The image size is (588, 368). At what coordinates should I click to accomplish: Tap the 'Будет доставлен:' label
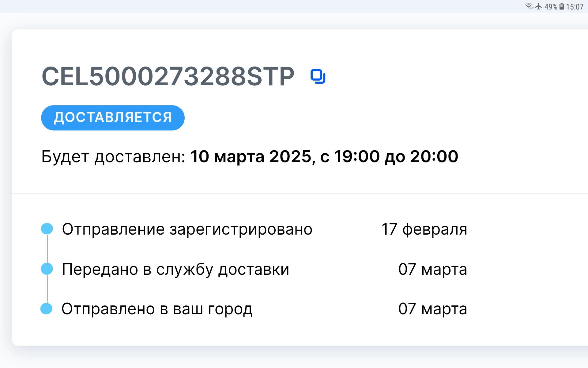[113, 157]
